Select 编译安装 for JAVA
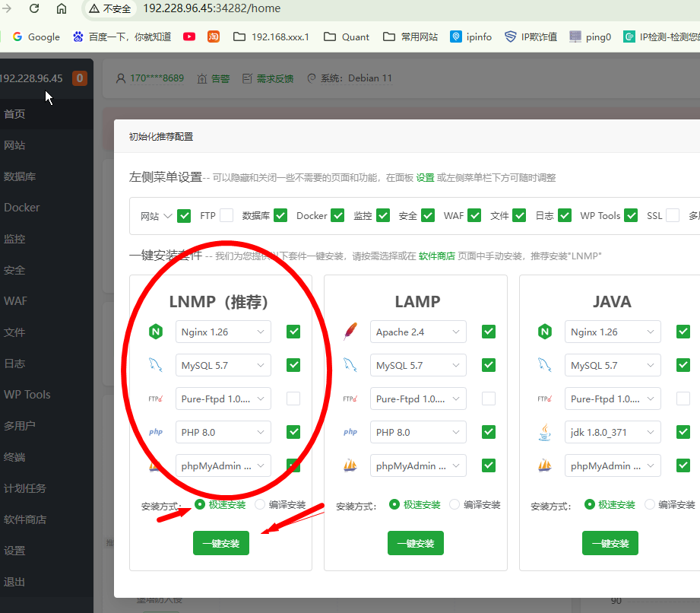 [x=670, y=505]
